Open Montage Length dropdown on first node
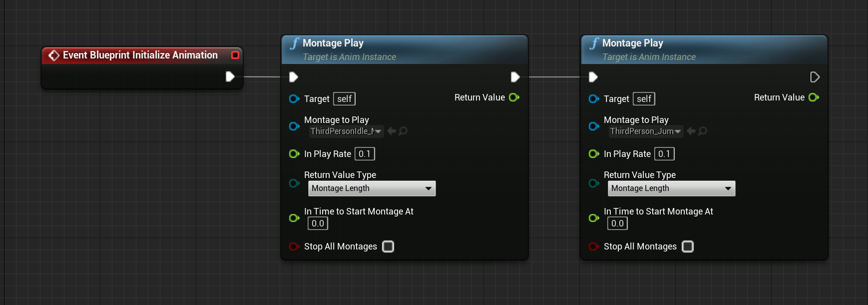Screen dimensions: 868x305 coord(372,188)
